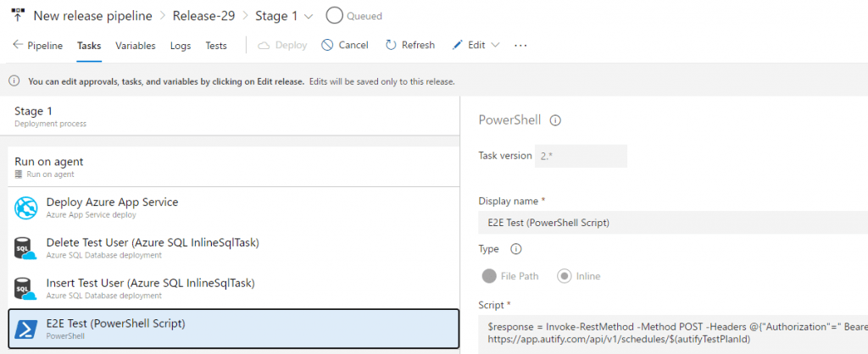868x354 pixels.
Task: Click the Queued status circle icon
Action: click(x=334, y=15)
